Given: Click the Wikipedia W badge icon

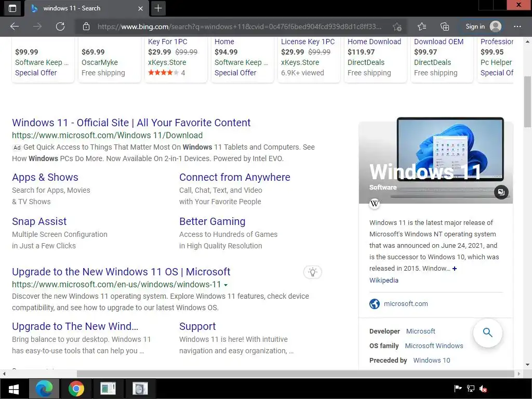Looking at the screenshot, I should coord(375,204).
